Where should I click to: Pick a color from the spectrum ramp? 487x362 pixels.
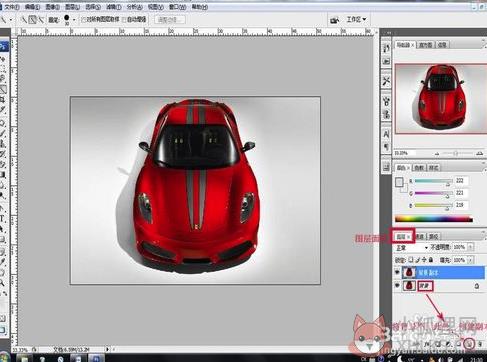pyautogui.click(x=434, y=219)
